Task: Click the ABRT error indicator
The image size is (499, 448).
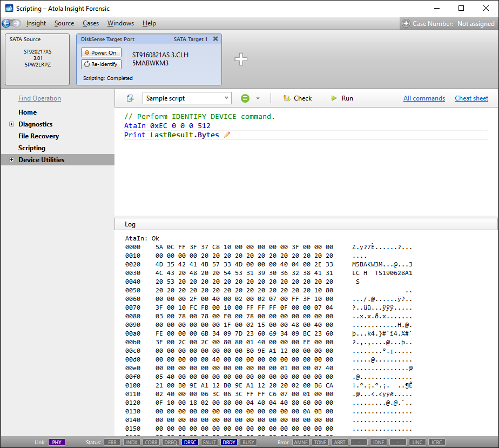Action: point(340,442)
